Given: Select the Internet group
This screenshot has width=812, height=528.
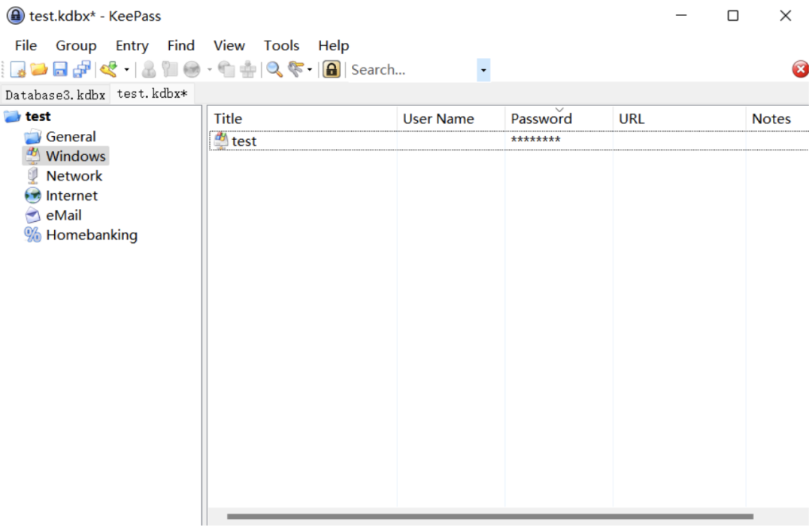Looking at the screenshot, I should coord(71,196).
